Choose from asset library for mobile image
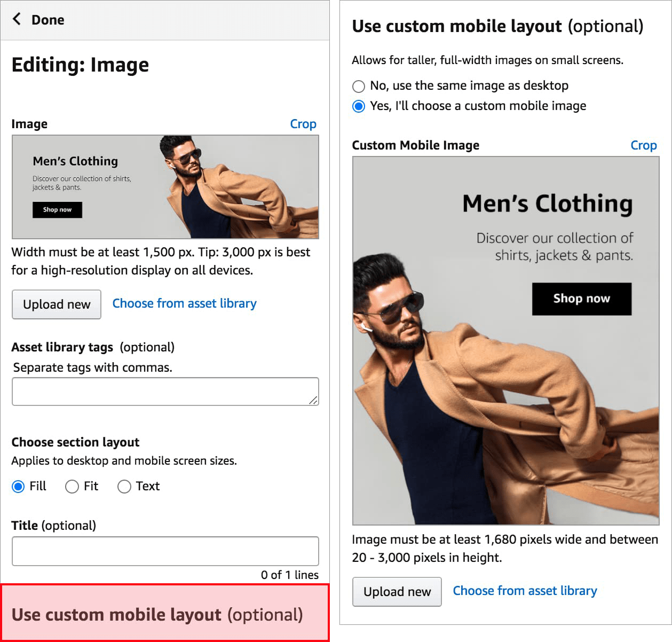Image resolution: width=672 pixels, height=642 pixels. coord(525,591)
